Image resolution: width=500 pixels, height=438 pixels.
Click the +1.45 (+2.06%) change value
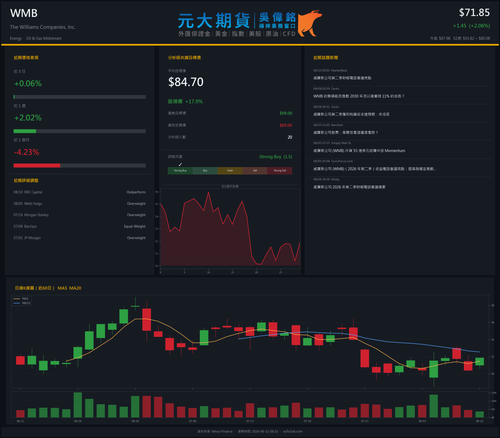(x=471, y=26)
